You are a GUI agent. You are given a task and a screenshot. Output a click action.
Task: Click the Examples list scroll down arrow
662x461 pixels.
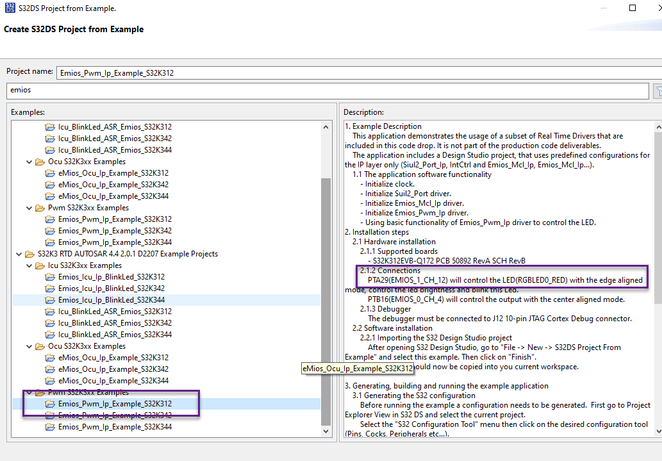click(x=326, y=431)
